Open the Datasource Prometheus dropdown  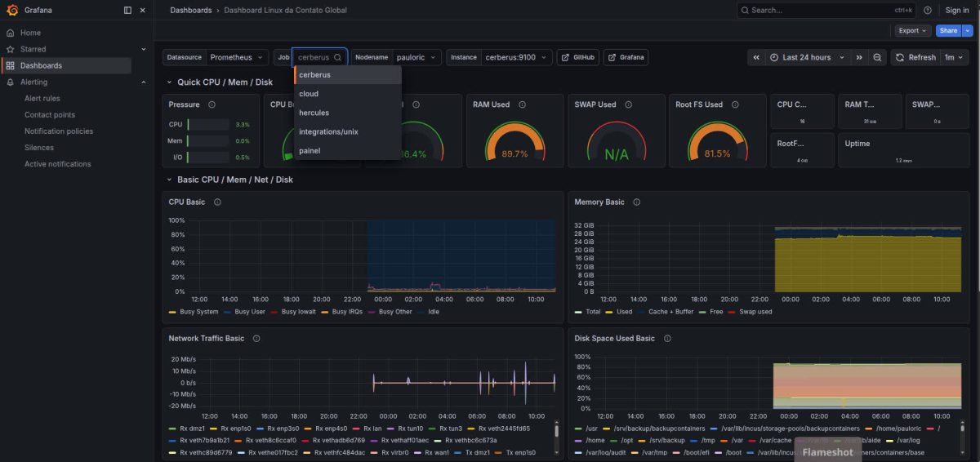pyautogui.click(x=237, y=58)
